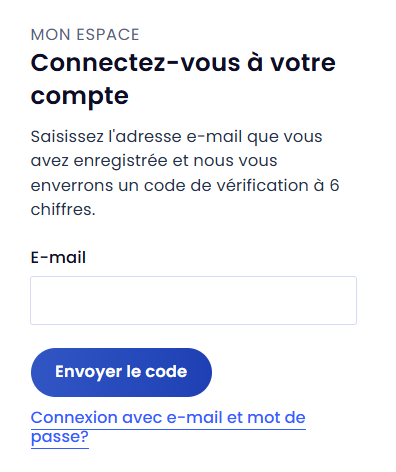The width and height of the screenshot is (396, 472).
Task: Select the word compte in the heading
Action: pos(80,96)
